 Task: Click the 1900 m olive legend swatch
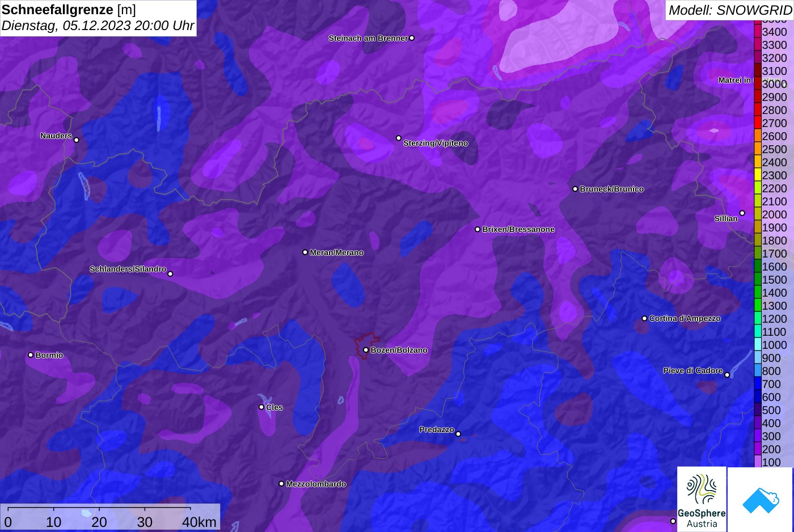[757, 227]
